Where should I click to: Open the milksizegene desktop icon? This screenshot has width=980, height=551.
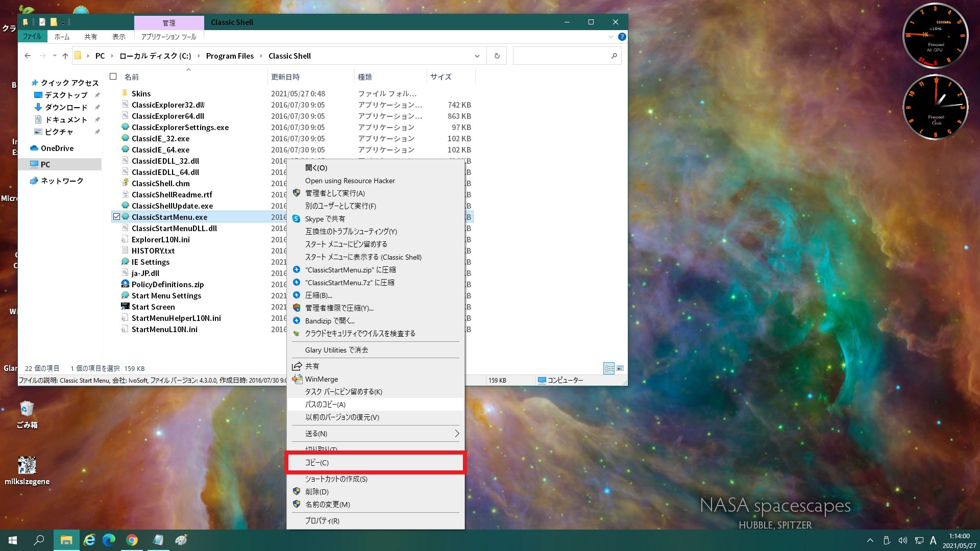27,471
